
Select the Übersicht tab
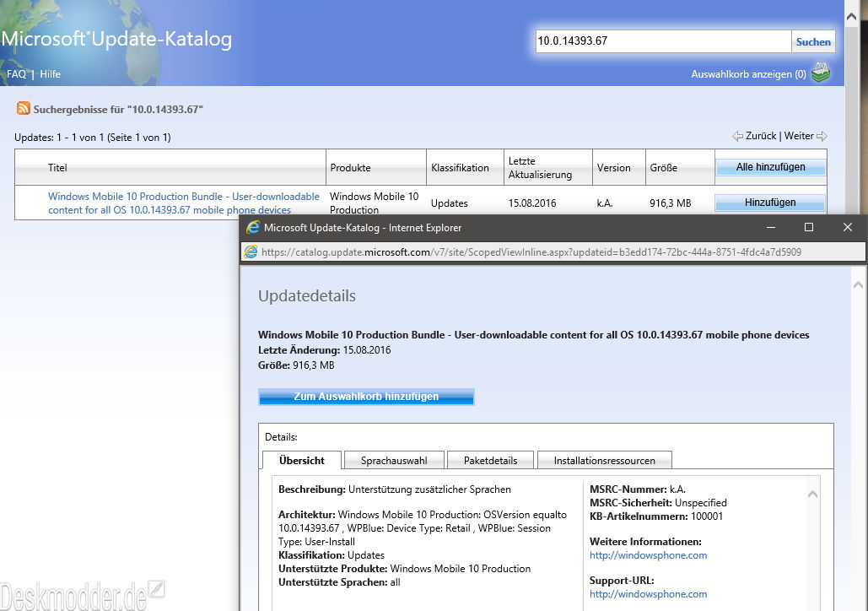pos(302,460)
